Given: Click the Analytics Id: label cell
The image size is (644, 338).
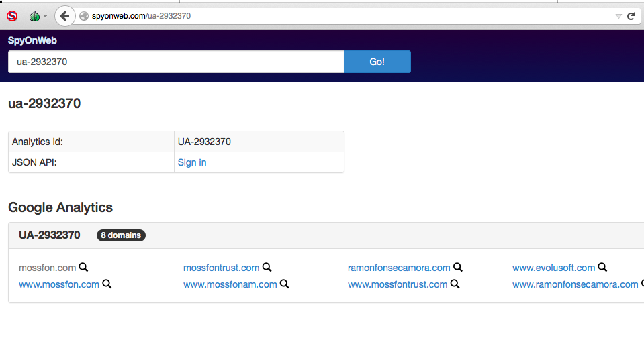Looking at the screenshot, I should tap(91, 142).
